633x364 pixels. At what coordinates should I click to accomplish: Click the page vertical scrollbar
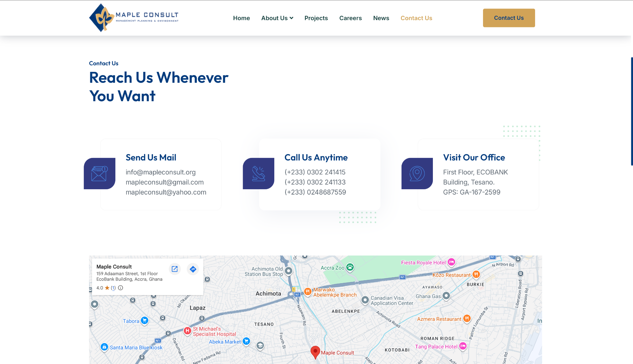pos(632,111)
